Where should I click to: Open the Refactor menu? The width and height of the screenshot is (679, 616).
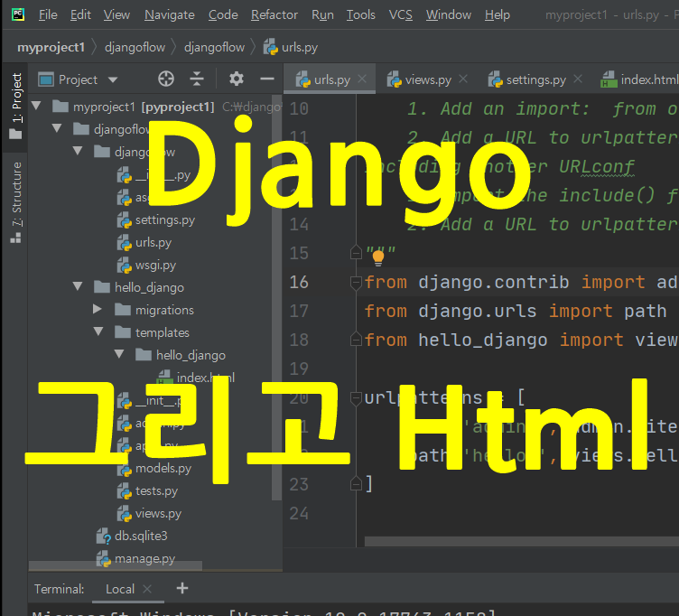pyautogui.click(x=274, y=14)
